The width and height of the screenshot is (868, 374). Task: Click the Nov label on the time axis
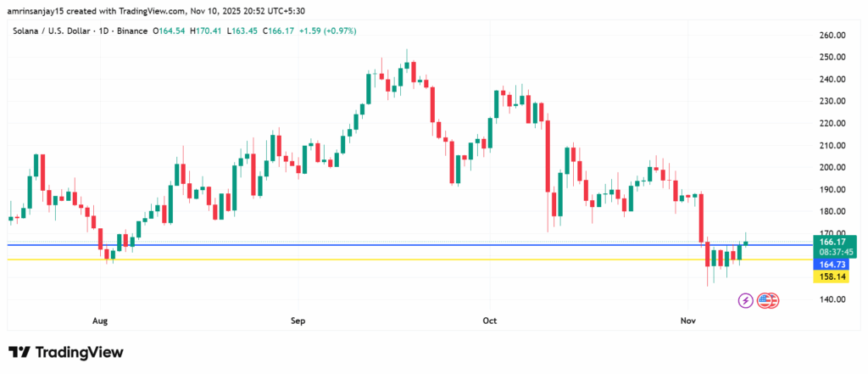click(688, 321)
